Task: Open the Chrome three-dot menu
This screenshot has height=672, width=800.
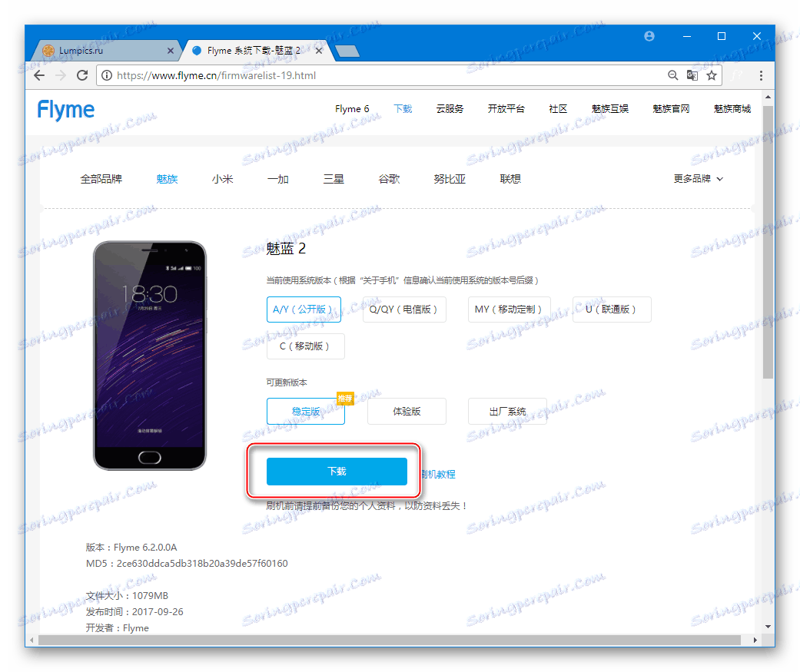Action: point(761,75)
